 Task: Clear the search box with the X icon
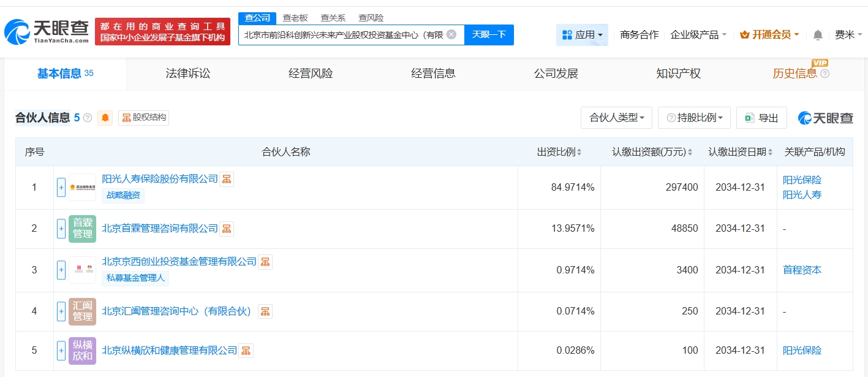(451, 34)
